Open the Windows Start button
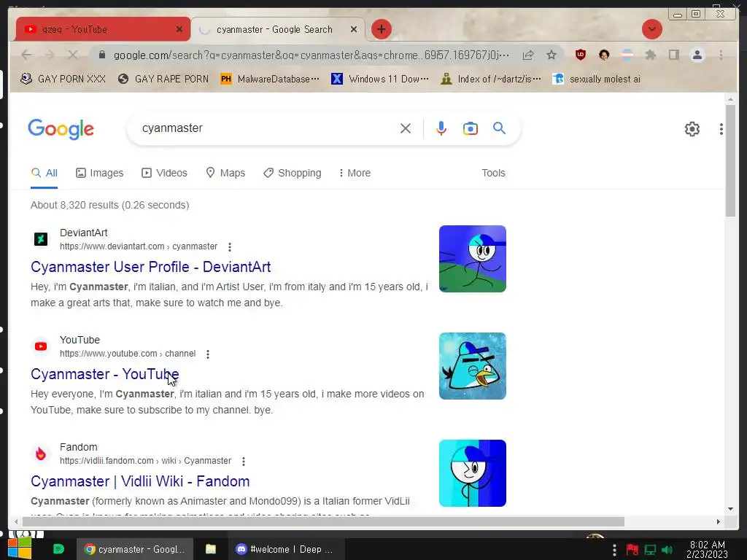This screenshot has height=560, width=747. pyautogui.click(x=20, y=548)
